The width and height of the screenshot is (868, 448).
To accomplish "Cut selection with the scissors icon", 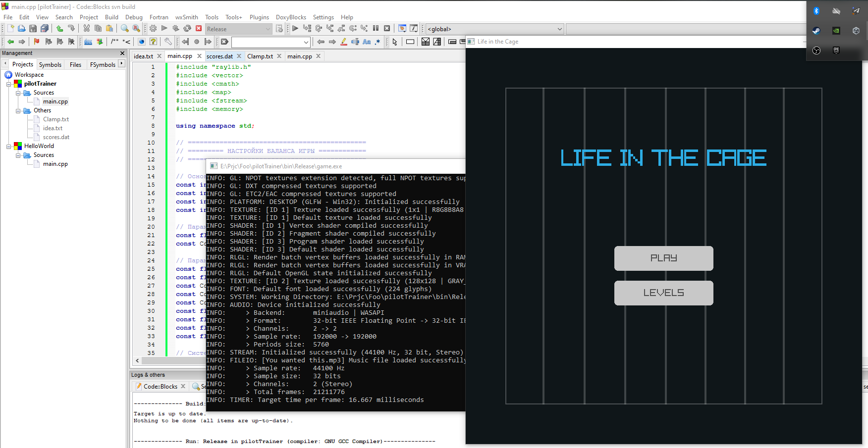I will point(87,29).
